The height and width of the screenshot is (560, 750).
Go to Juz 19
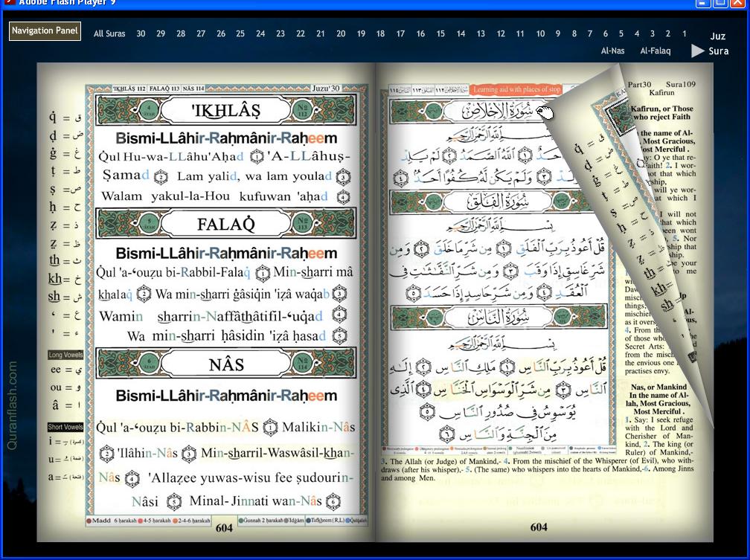[x=361, y=34]
